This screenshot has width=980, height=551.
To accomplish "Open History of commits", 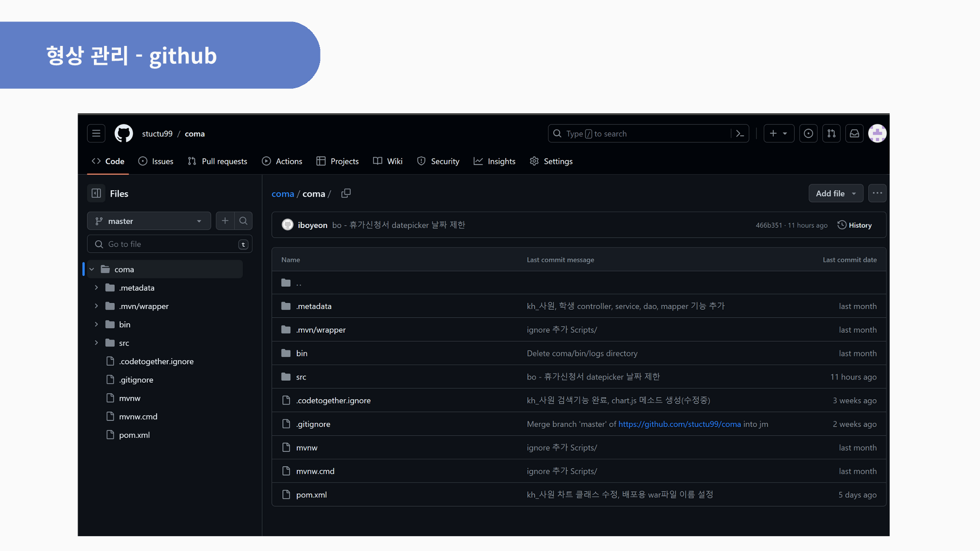I will 854,225.
